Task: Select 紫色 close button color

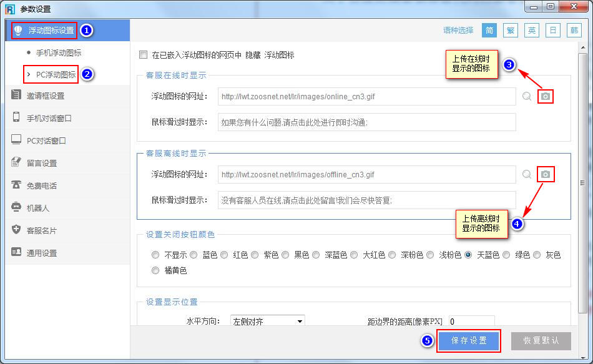Action: click(255, 255)
